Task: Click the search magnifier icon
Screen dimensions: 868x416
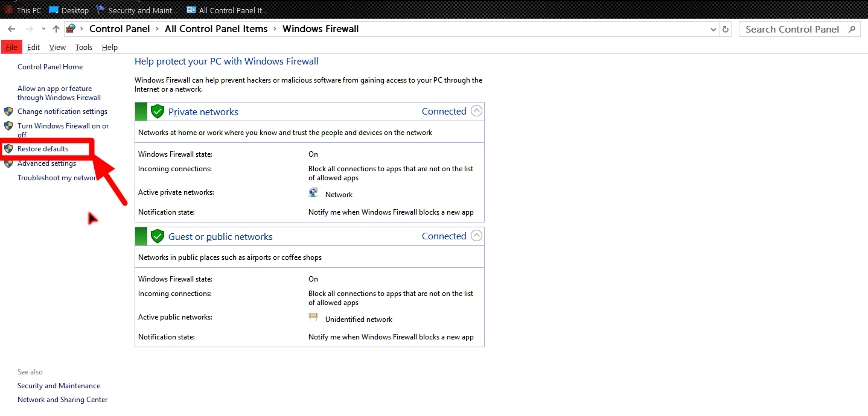Action: (852, 29)
